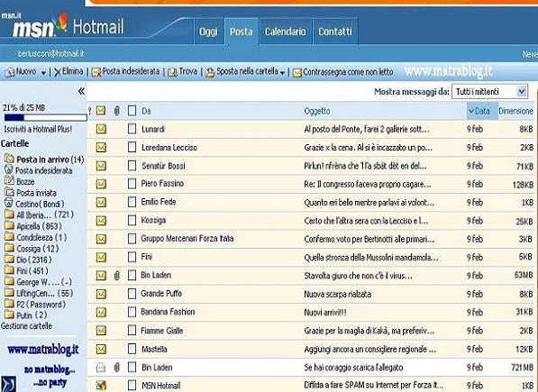Open the Contatti tab
538x392 pixels.
tap(335, 32)
